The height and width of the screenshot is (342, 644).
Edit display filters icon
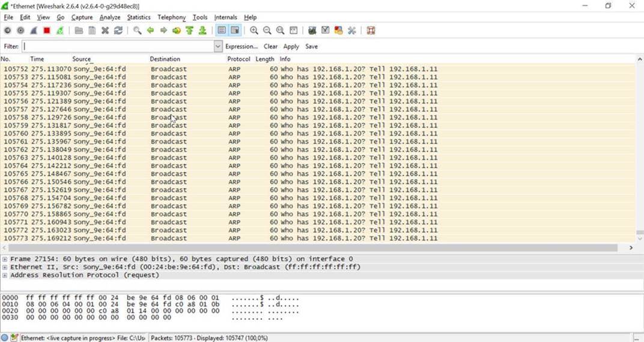pyautogui.click(x=325, y=31)
